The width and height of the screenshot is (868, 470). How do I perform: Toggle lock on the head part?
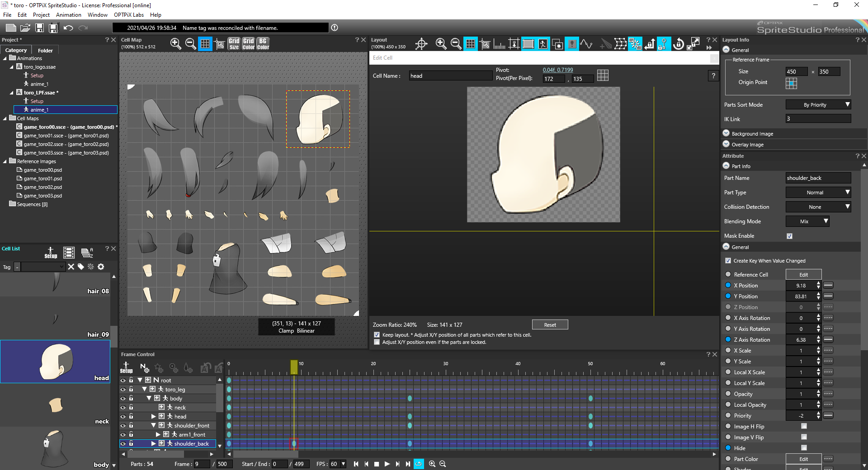click(131, 416)
